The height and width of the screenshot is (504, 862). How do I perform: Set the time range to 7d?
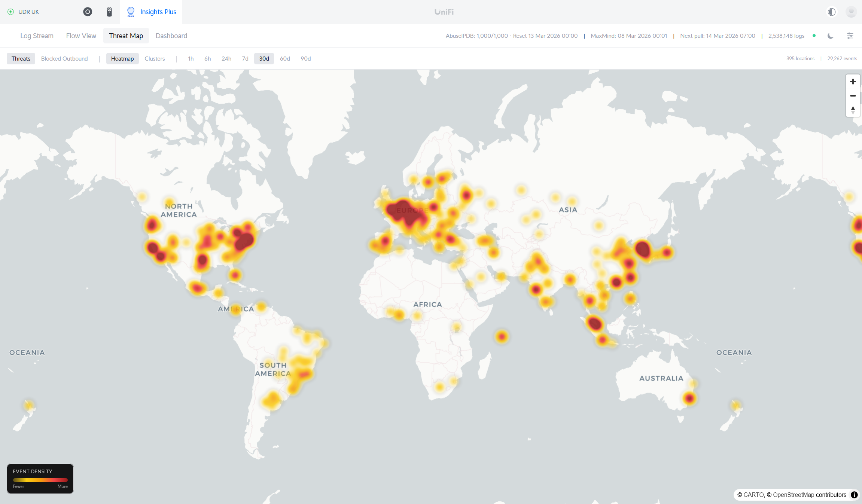tap(245, 59)
